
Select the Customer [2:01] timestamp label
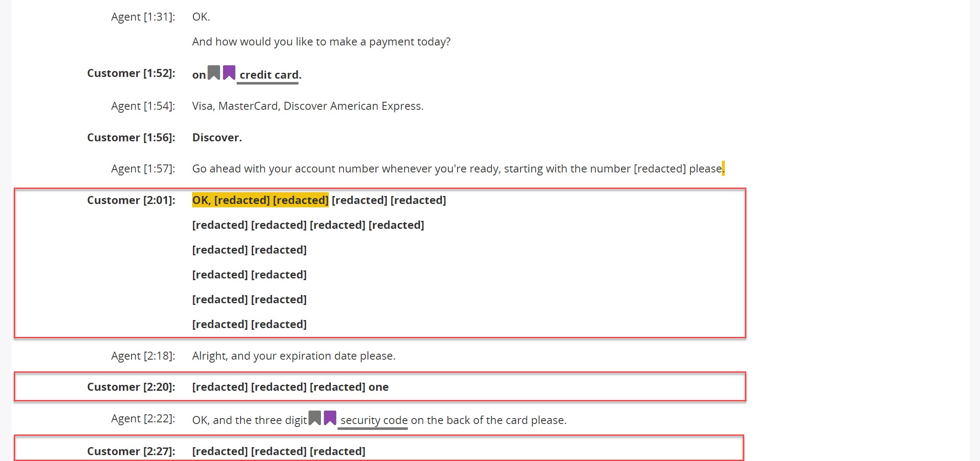131,200
